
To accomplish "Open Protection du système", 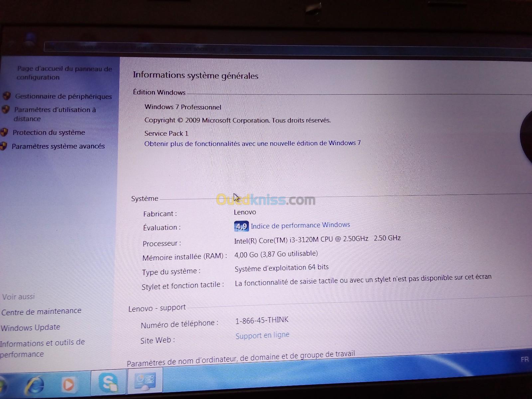I will [49, 132].
